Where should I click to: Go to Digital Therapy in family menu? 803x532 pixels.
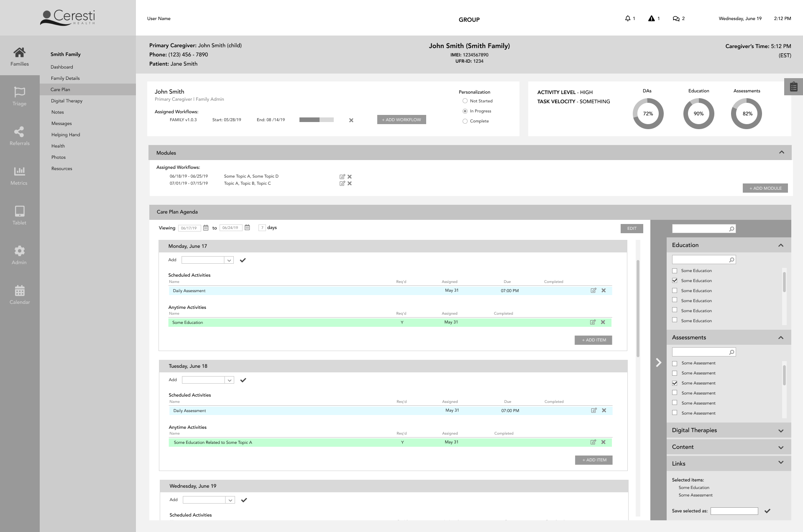pos(66,101)
